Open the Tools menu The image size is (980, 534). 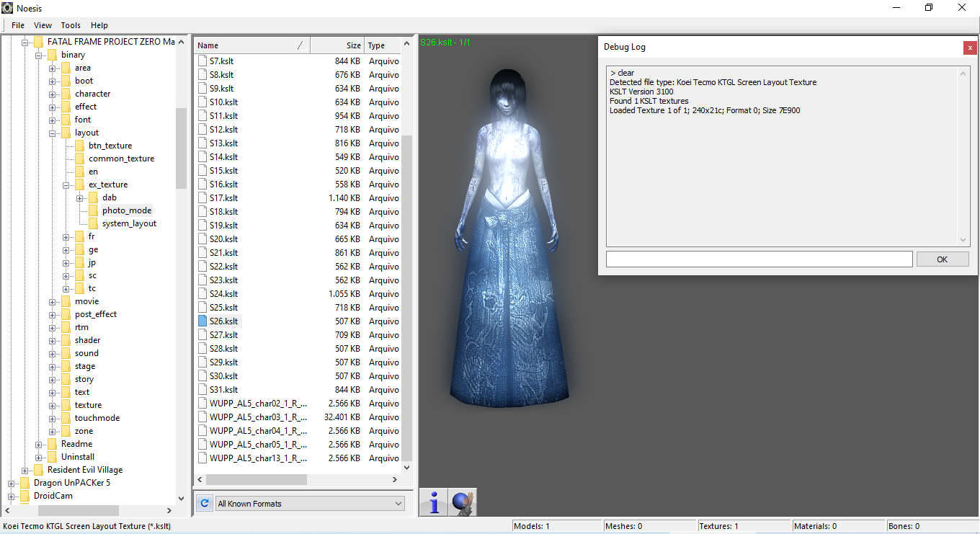tap(71, 25)
